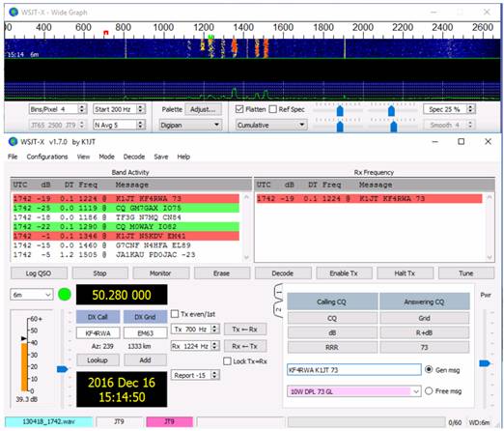Open the Palette Digipan dropdown
The height and width of the screenshot is (431, 504).
pyautogui.click(x=190, y=125)
